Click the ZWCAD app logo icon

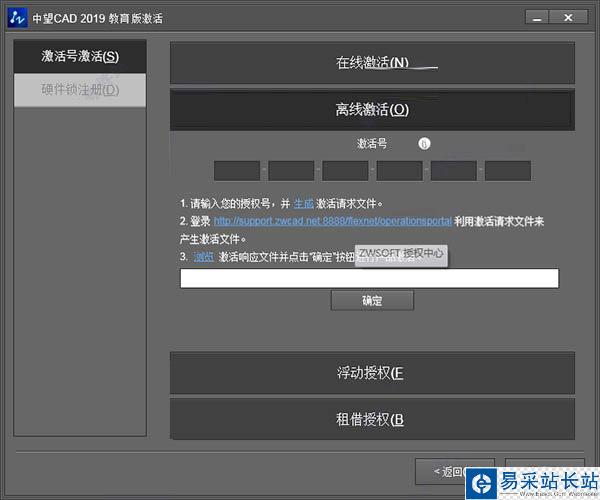click(x=17, y=18)
